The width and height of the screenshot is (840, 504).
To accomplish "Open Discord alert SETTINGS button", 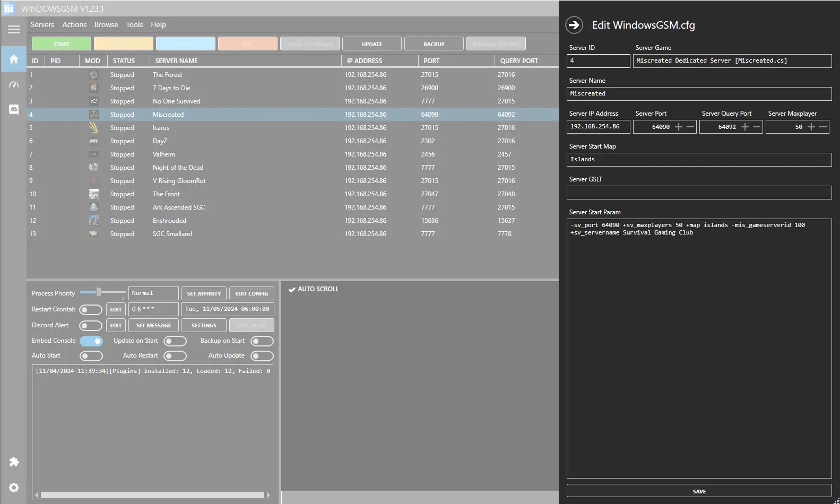I will click(x=204, y=325).
